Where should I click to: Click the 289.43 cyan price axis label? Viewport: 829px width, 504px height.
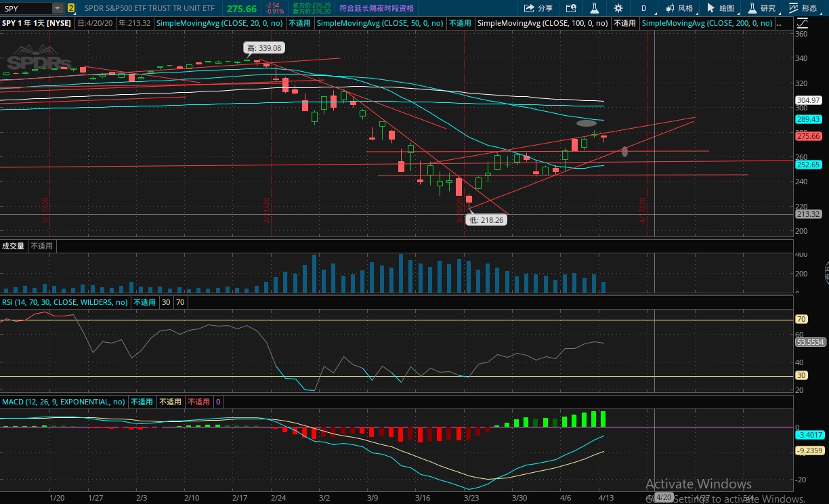click(x=809, y=119)
